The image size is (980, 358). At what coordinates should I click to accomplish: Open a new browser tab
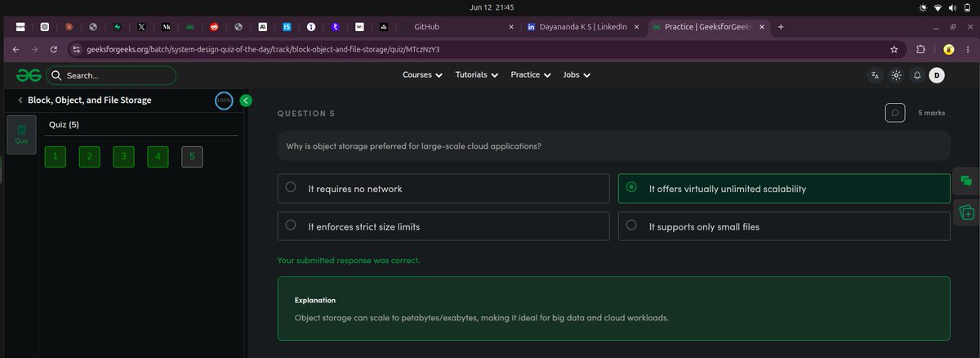tap(781, 26)
